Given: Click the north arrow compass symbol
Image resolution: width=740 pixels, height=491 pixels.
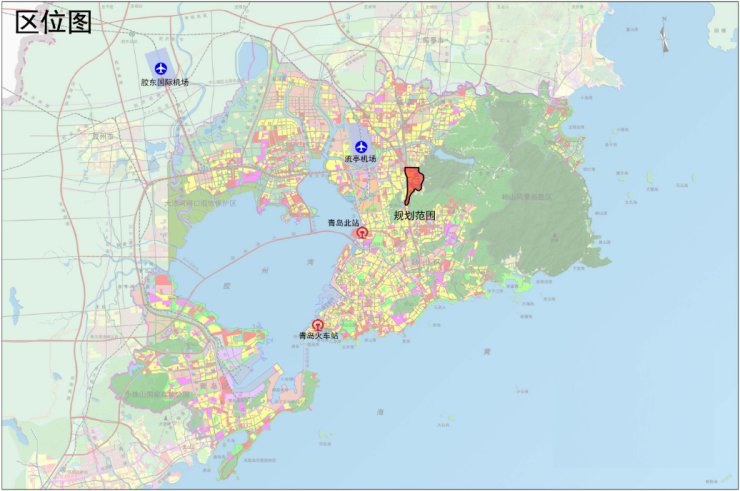Looking at the screenshot, I should pos(664,37).
